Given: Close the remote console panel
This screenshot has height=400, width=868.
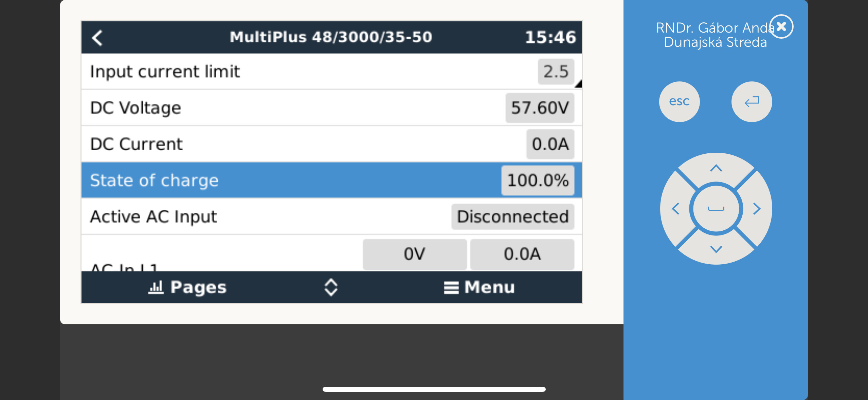Looking at the screenshot, I should 781,26.
